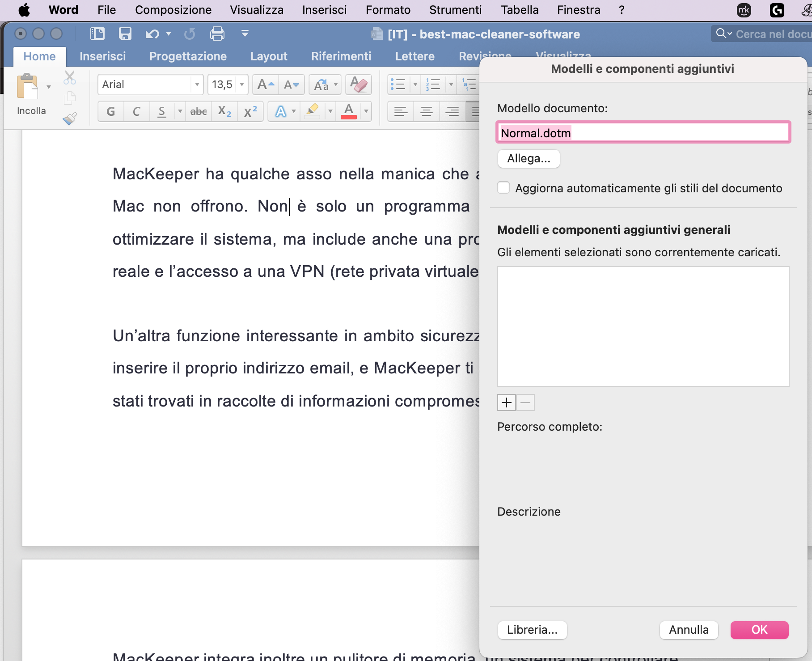Confirm the dialog with OK
812x661 pixels.
(x=760, y=630)
